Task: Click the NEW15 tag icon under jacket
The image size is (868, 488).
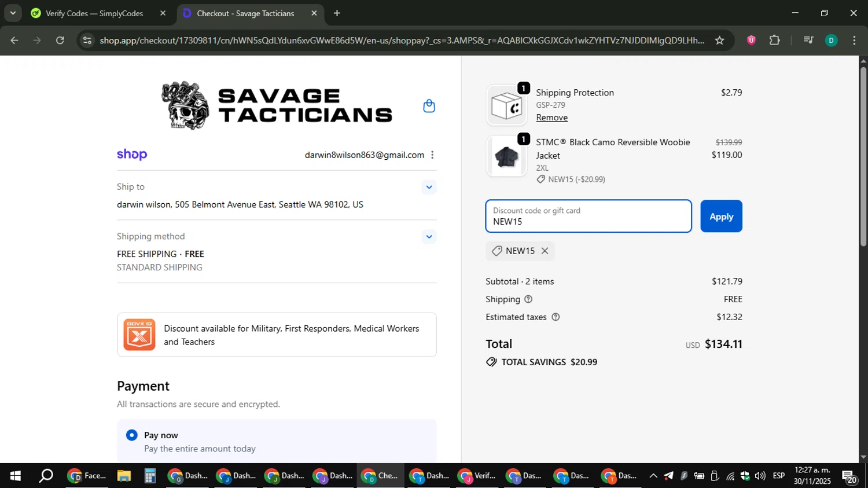Action: pos(541,179)
